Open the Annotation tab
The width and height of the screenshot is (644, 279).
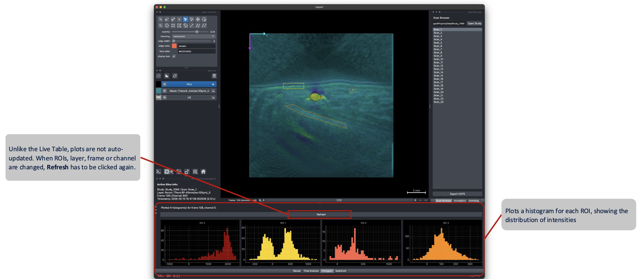tap(460, 201)
